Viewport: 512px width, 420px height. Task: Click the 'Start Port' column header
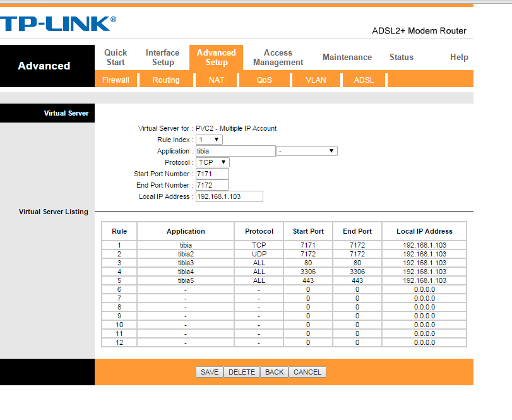(308, 231)
